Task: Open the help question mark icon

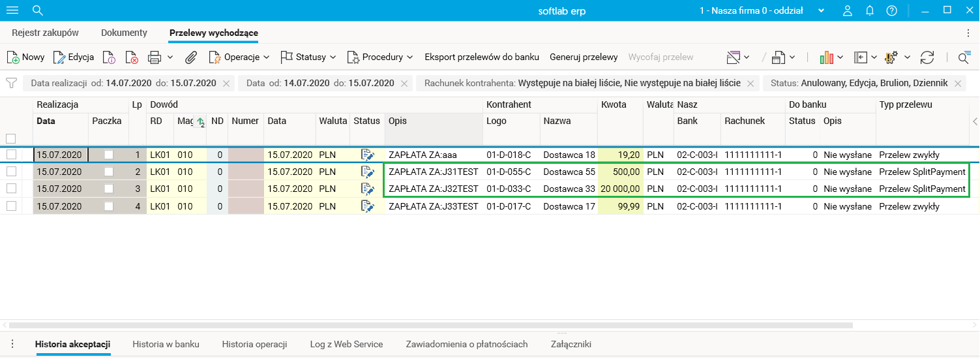Action: click(892, 10)
